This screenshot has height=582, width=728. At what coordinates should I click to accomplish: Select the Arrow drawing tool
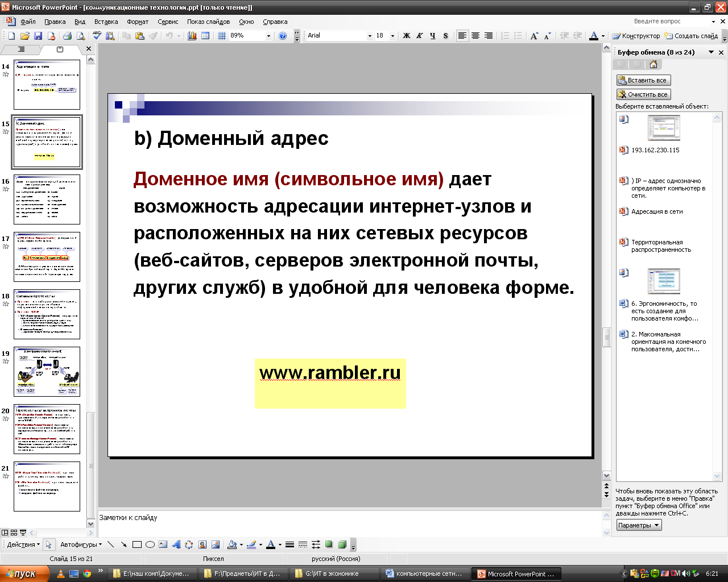pos(123,544)
